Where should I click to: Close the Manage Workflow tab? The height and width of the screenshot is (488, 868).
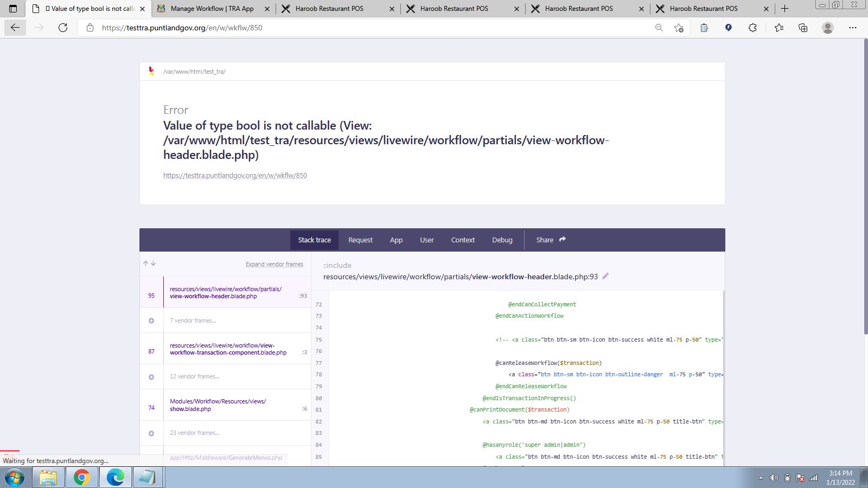coord(267,9)
